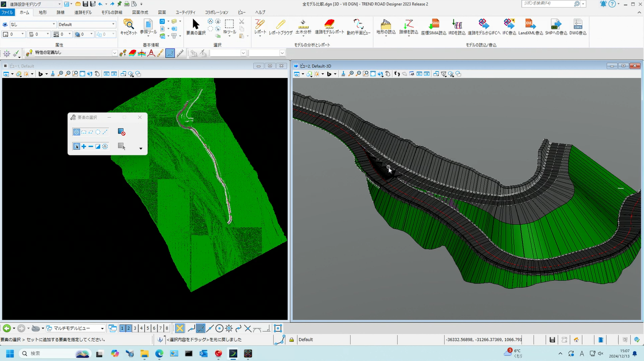Open the 道路モデル ribbon tab
644x361 pixels.
tap(83, 12)
